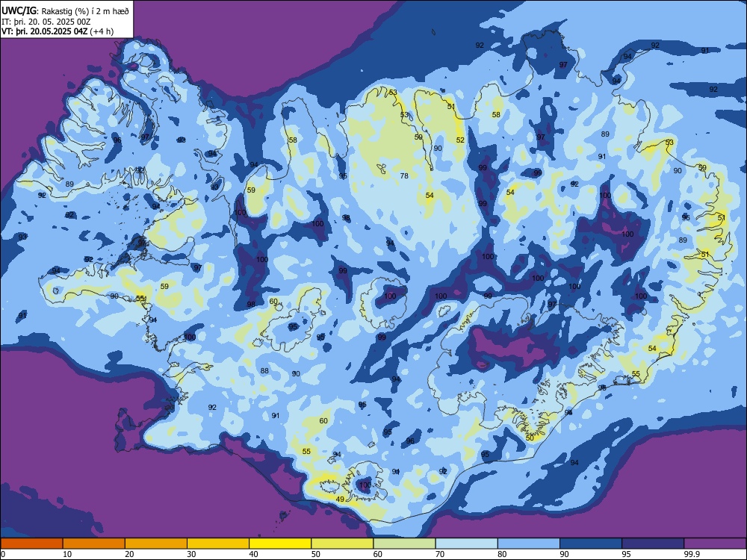
Task: Click the legend scale label '0'
Action: click(3, 554)
